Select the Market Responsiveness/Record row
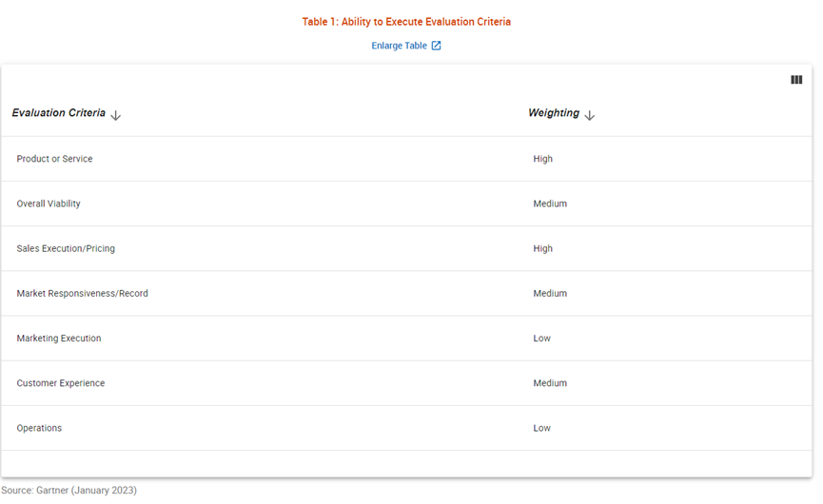 406,294
